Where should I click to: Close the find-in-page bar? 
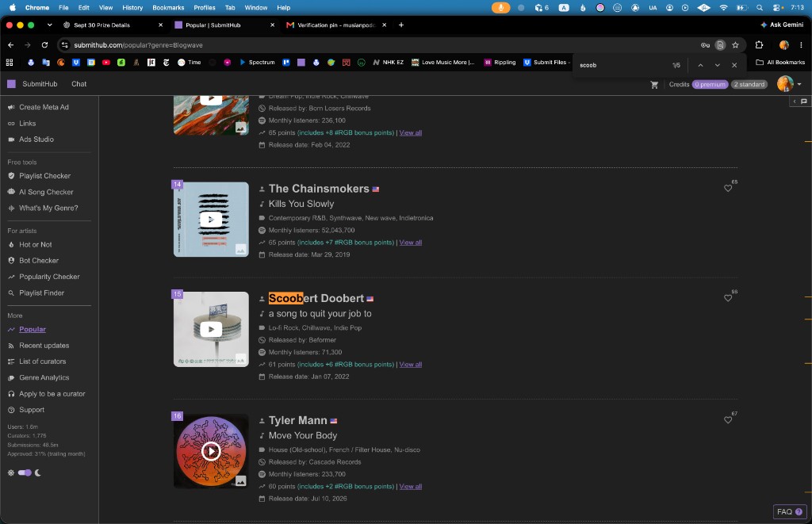coord(733,65)
